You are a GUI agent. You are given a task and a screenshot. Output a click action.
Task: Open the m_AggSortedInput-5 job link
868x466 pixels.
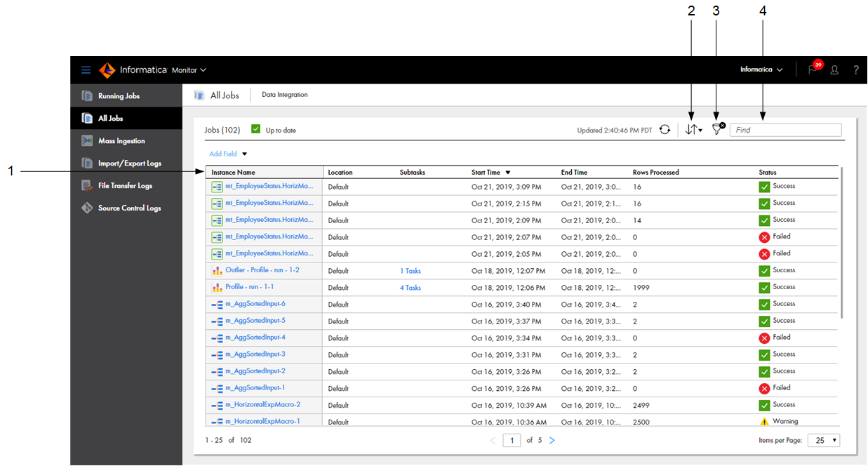[x=255, y=320]
